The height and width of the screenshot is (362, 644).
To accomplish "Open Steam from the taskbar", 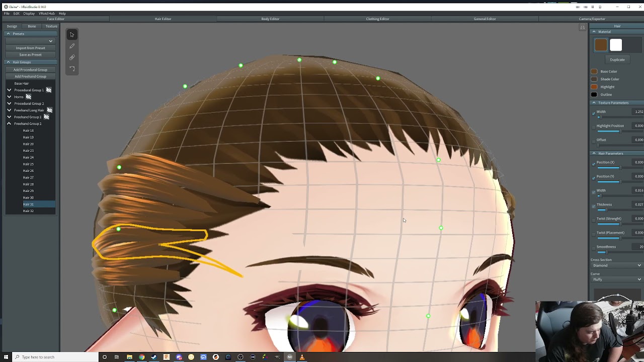I will click(x=154, y=357).
